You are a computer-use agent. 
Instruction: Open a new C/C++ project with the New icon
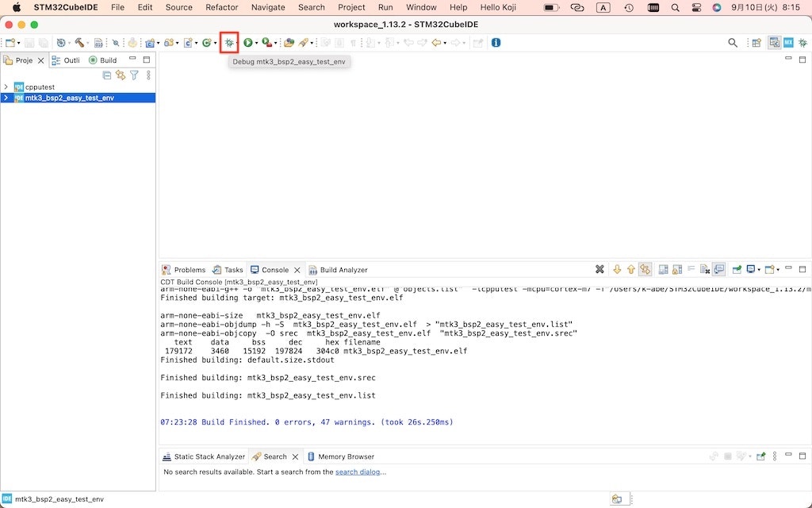(x=10, y=42)
